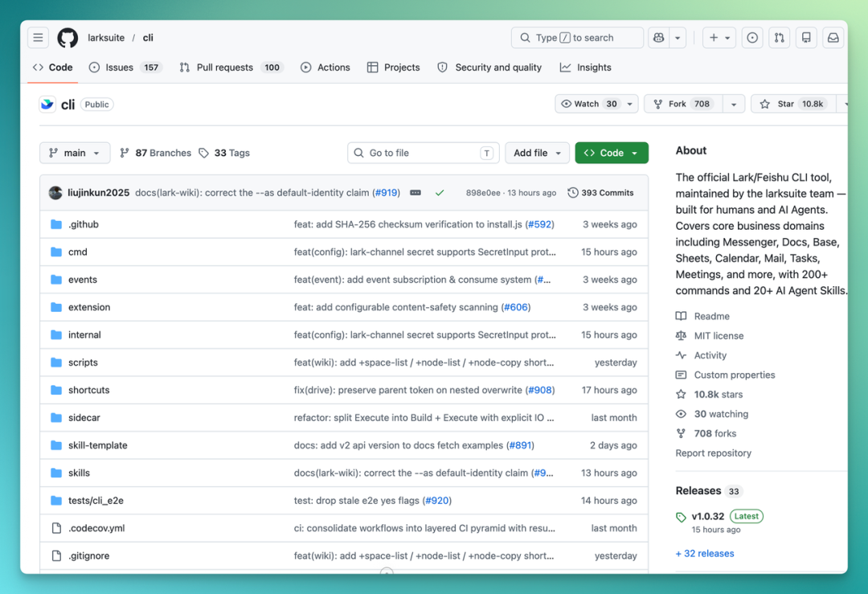Fork the repository with the Fork button
Viewport: 868px width, 594px height.
[x=683, y=104]
